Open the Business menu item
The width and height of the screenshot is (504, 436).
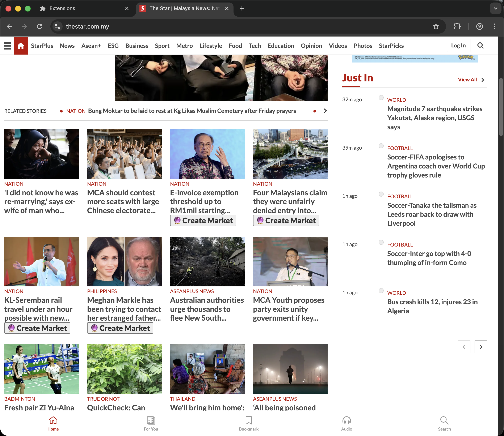click(136, 46)
